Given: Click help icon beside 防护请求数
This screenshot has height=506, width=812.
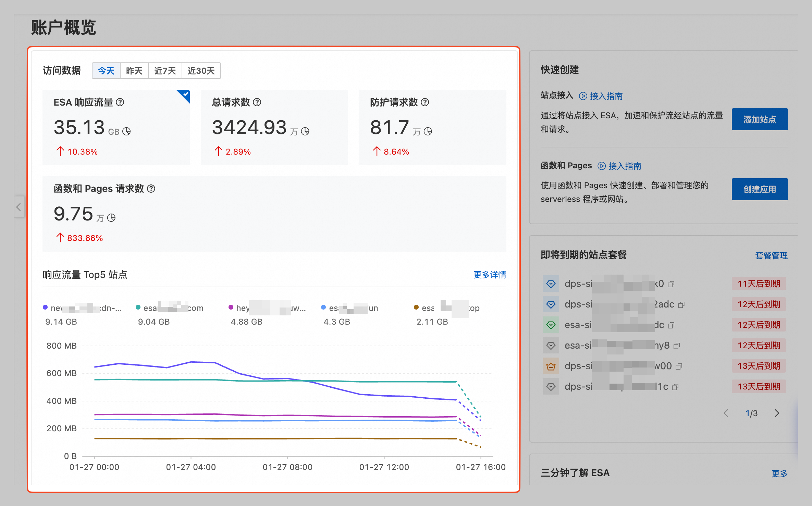Looking at the screenshot, I should coord(425,102).
